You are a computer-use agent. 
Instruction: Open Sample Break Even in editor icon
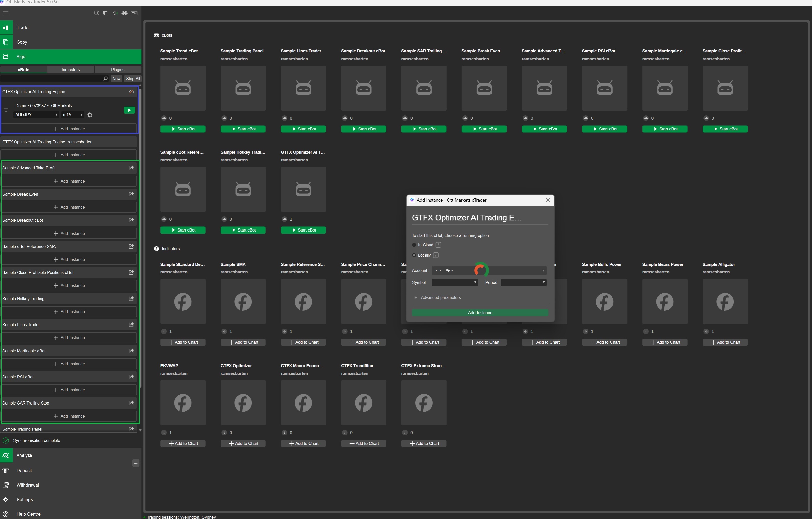click(x=131, y=194)
